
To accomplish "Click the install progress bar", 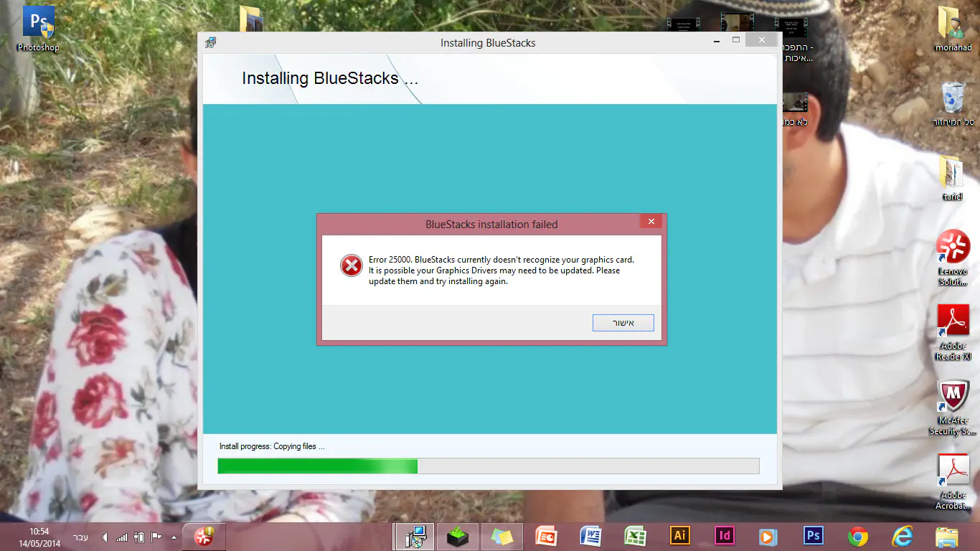I will (x=488, y=466).
